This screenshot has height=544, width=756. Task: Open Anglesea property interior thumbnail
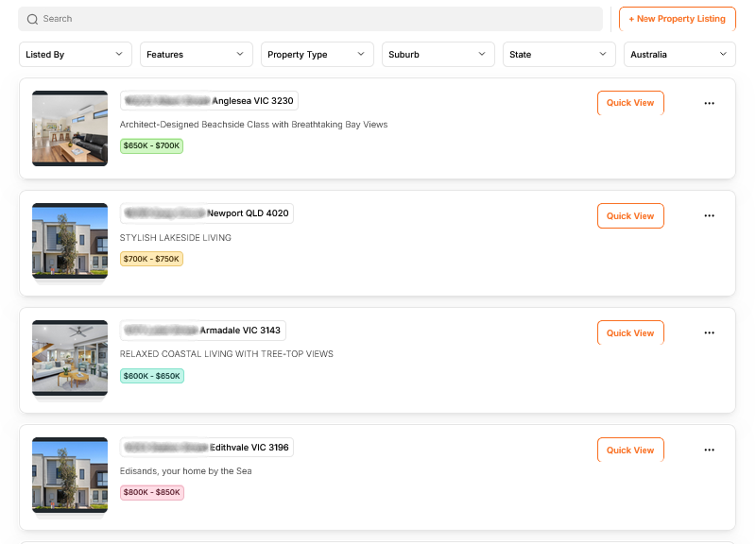(70, 128)
